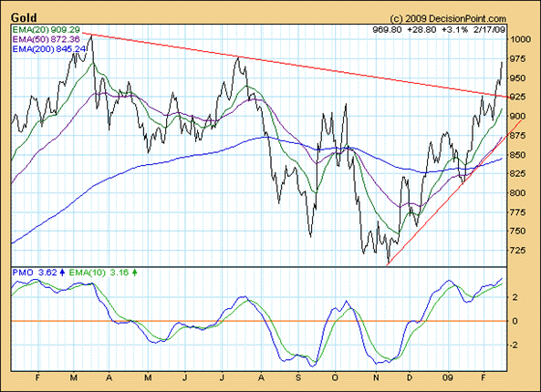
Task: Click the S month marker on time axis
Action: pos(297,377)
